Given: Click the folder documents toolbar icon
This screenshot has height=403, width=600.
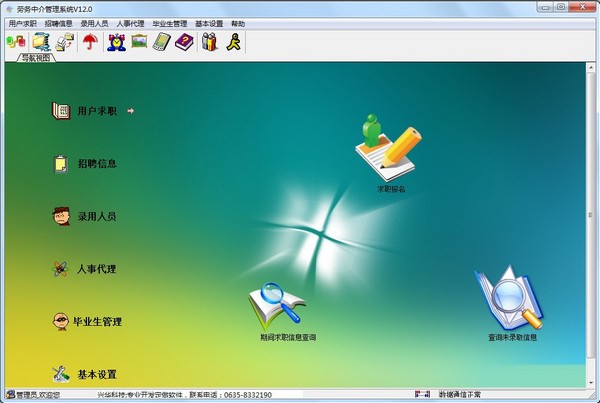Looking at the screenshot, I should (41, 41).
